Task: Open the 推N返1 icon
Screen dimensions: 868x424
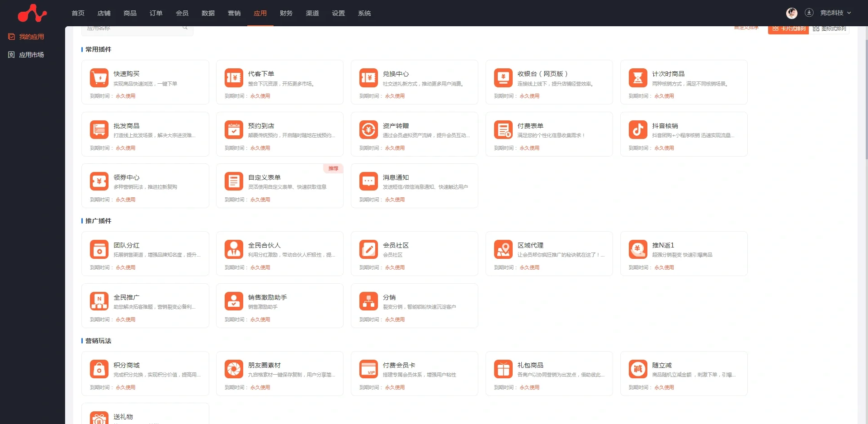Action: click(x=638, y=249)
